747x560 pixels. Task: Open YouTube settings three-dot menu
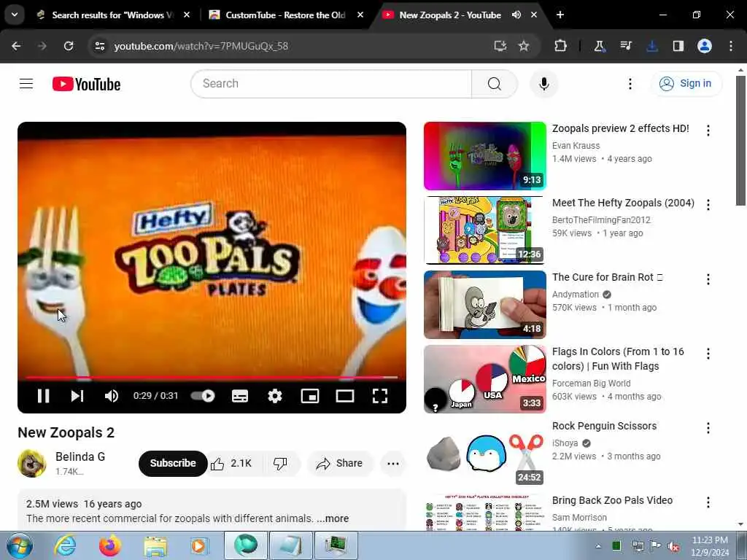pos(630,84)
